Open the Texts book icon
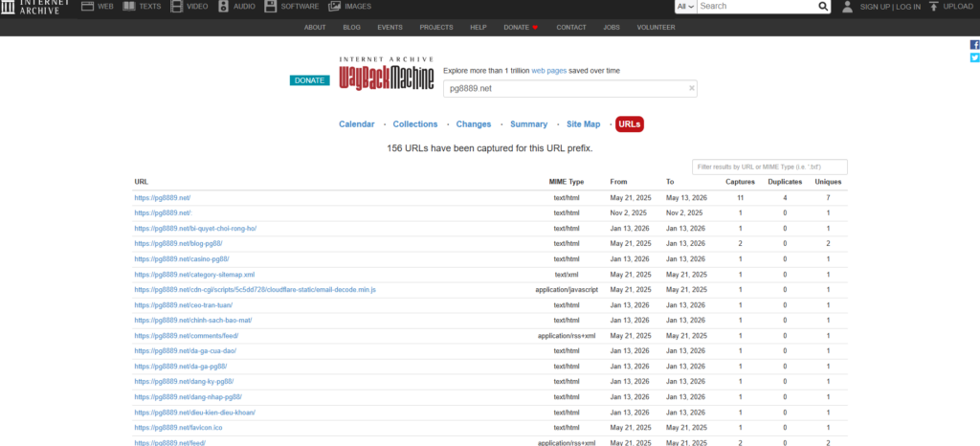 click(129, 7)
